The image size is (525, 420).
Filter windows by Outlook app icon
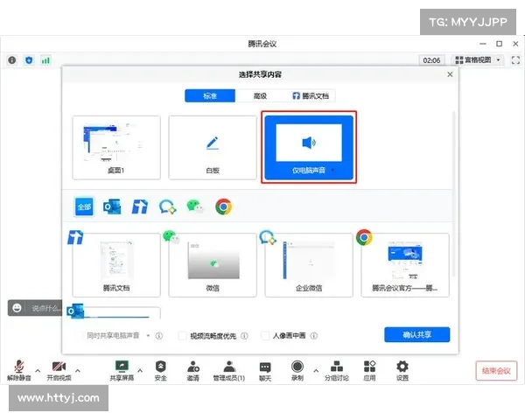click(112, 206)
